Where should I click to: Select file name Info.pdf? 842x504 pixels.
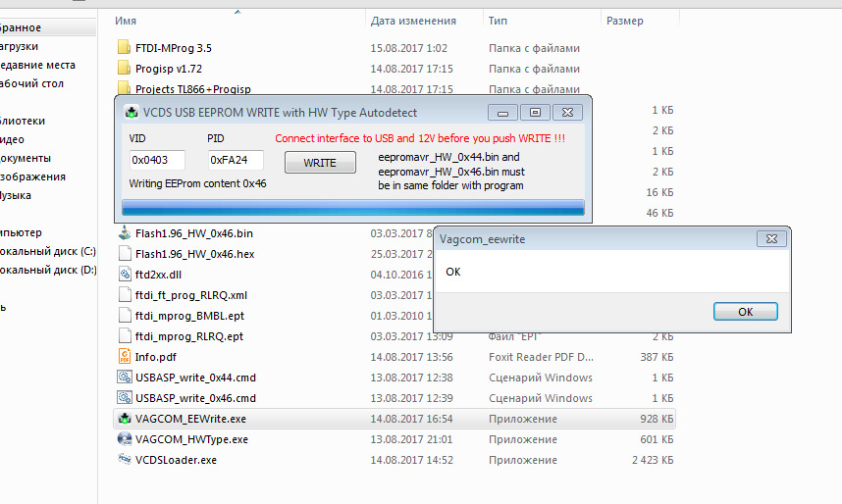[156, 357]
